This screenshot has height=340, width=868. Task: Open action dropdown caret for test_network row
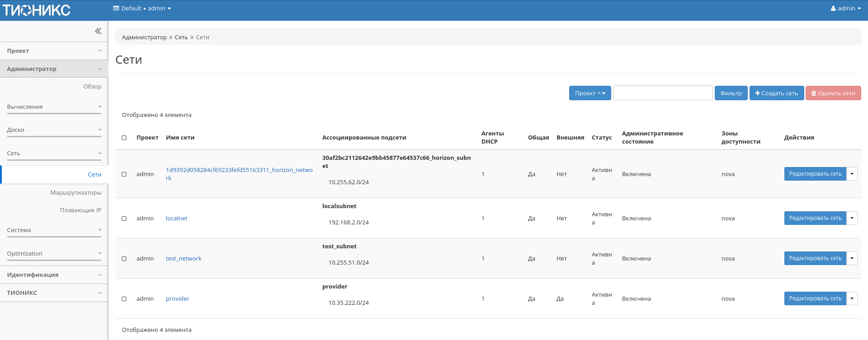click(x=852, y=258)
